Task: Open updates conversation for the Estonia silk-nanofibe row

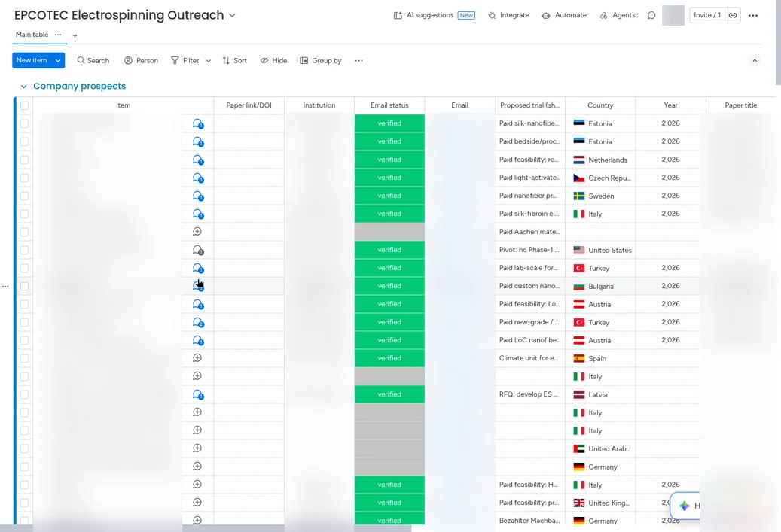Action: (x=198, y=124)
